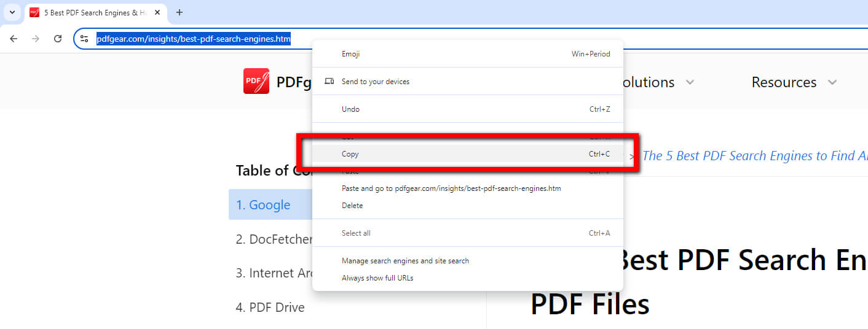Click the PDFgear logo icon
Image resolution: width=868 pixels, height=329 pixels.
[256, 81]
